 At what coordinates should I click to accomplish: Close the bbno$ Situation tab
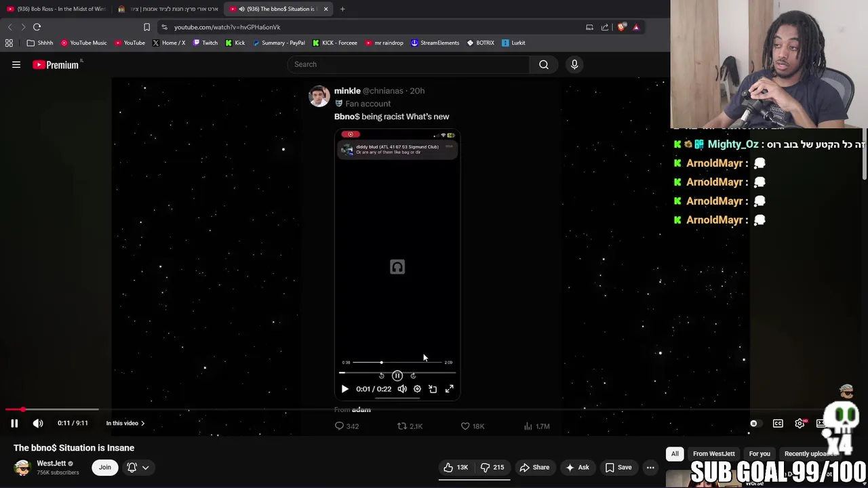(x=325, y=9)
